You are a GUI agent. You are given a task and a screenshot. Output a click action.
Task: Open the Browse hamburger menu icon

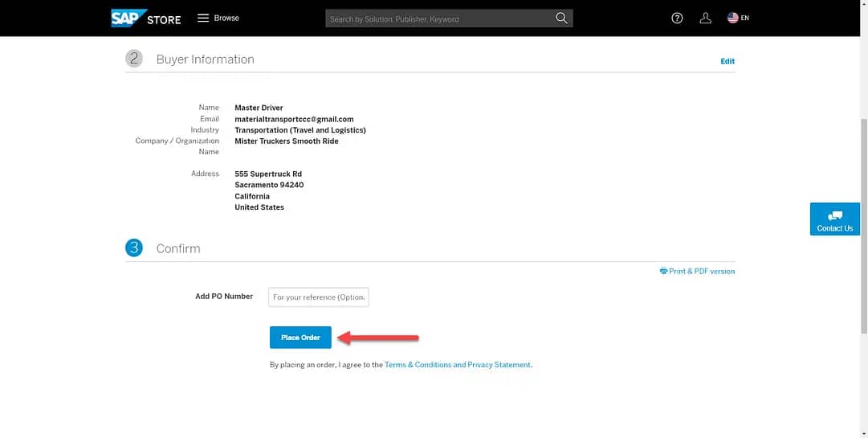(203, 18)
